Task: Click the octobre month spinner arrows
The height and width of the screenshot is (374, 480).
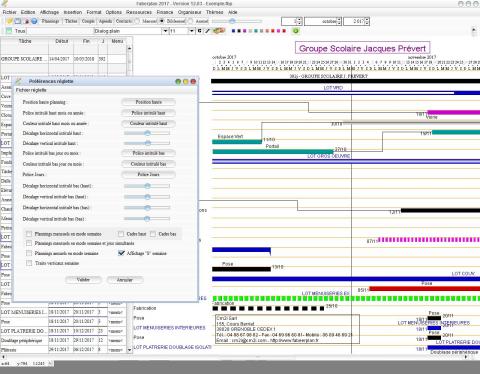Action: [339, 21]
